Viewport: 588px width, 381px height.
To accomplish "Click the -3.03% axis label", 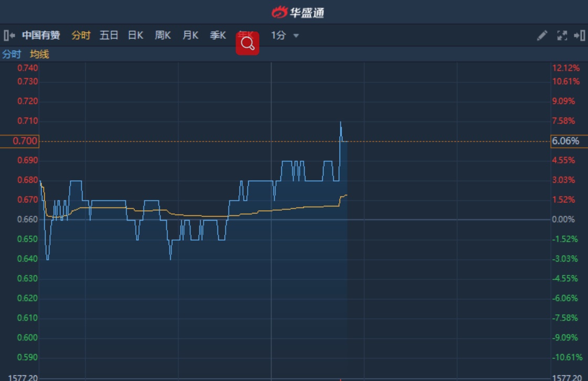I will [565, 259].
